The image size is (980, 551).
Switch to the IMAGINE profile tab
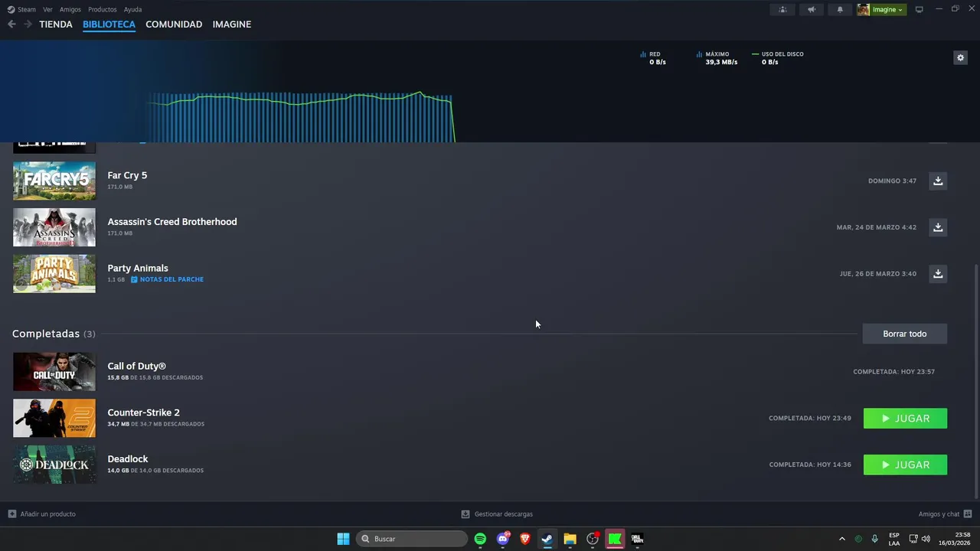pyautogui.click(x=232, y=24)
